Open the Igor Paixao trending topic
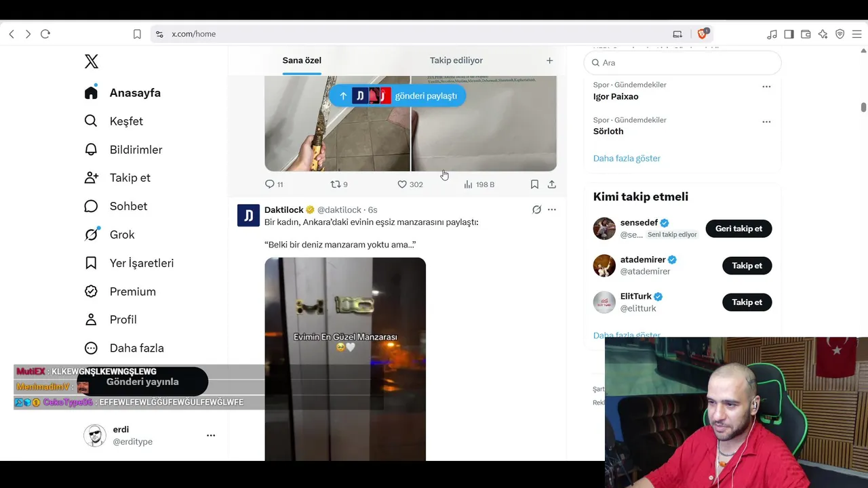Image resolution: width=868 pixels, height=488 pixels. (616, 97)
